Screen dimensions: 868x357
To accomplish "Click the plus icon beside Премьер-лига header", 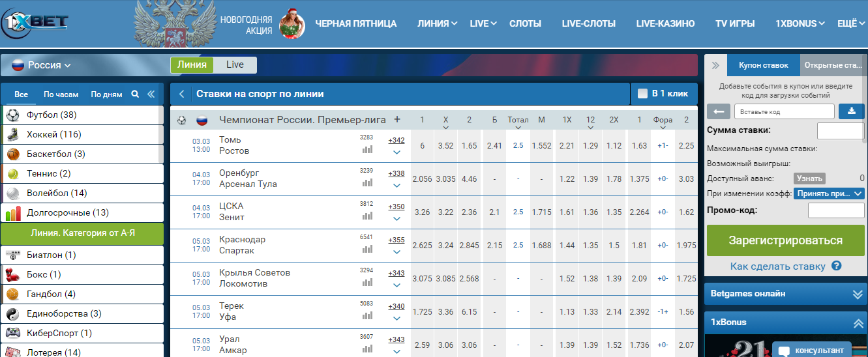I will pyautogui.click(x=397, y=120).
